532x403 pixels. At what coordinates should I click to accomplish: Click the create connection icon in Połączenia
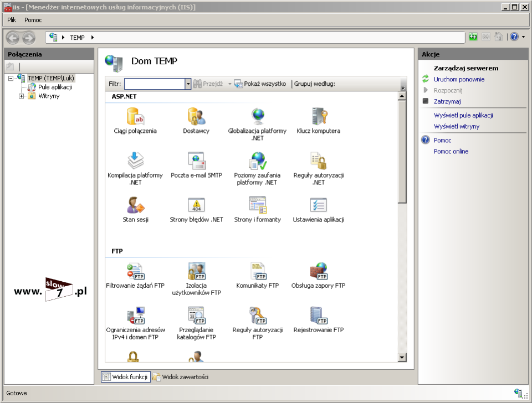point(10,66)
